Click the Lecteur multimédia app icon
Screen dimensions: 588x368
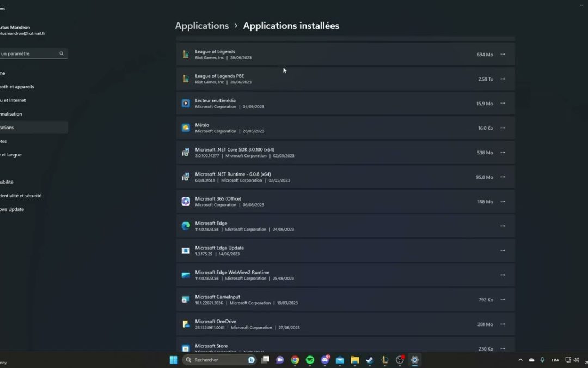click(186, 103)
